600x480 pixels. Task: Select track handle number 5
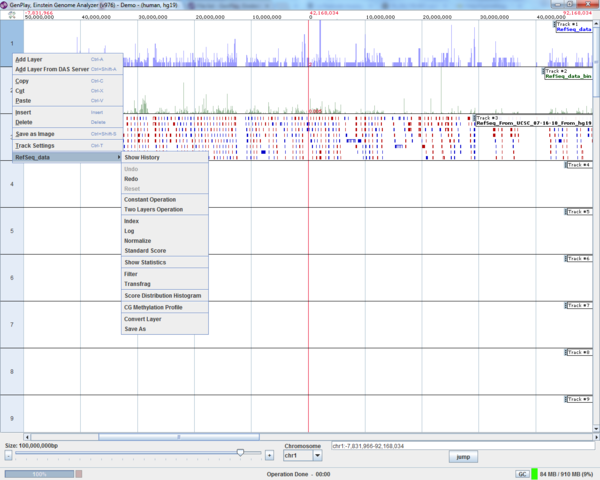click(11, 231)
